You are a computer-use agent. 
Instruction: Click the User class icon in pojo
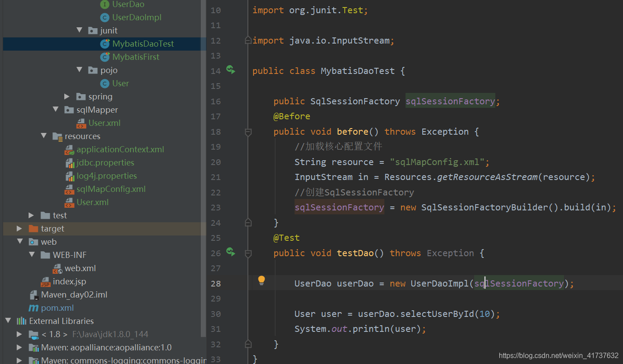(x=104, y=84)
